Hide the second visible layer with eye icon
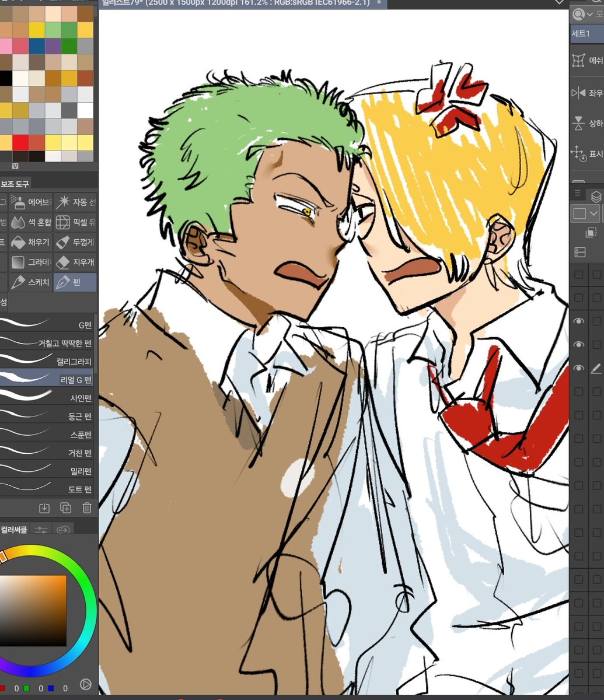604x700 pixels. (x=578, y=345)
